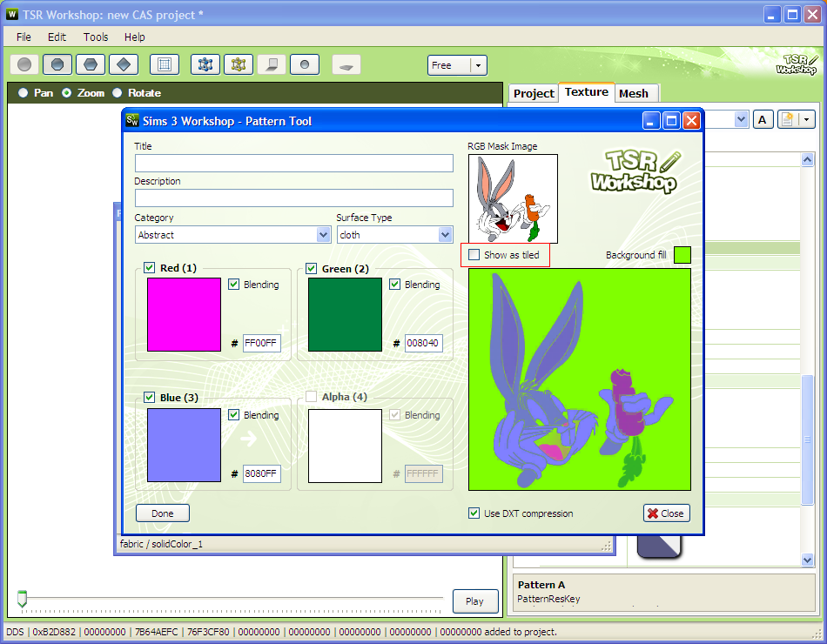The width and height of the screenshot is (827, 644).
Task: Select the Rotate radio button
Action: (118, 93)
